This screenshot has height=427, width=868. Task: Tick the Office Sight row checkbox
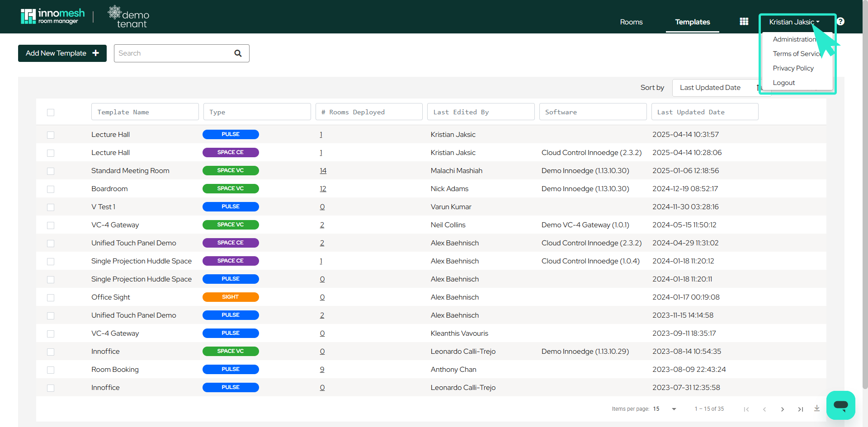[51, 298]
